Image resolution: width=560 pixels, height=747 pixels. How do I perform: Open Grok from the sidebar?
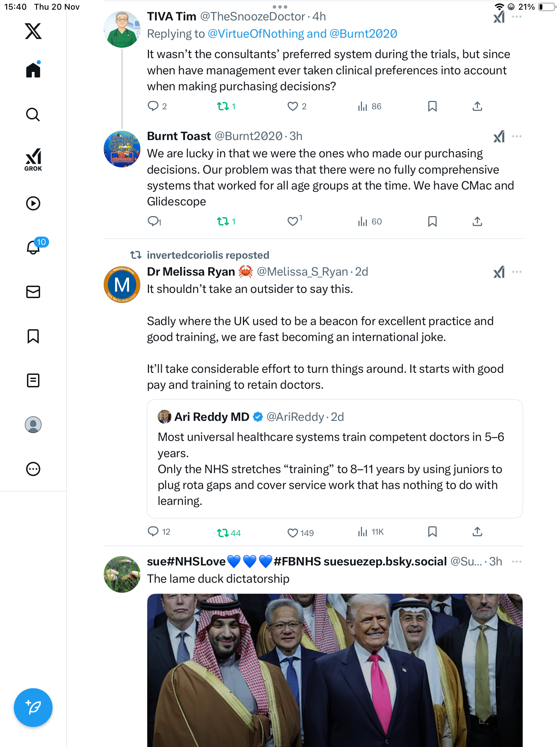(33, 159)
